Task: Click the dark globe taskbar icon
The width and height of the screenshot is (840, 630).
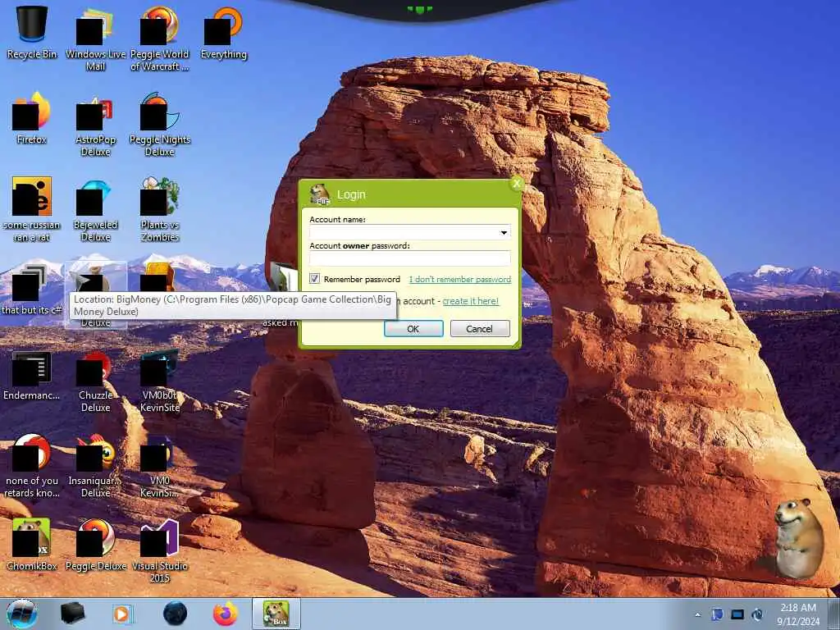Action: pos(176,614)
